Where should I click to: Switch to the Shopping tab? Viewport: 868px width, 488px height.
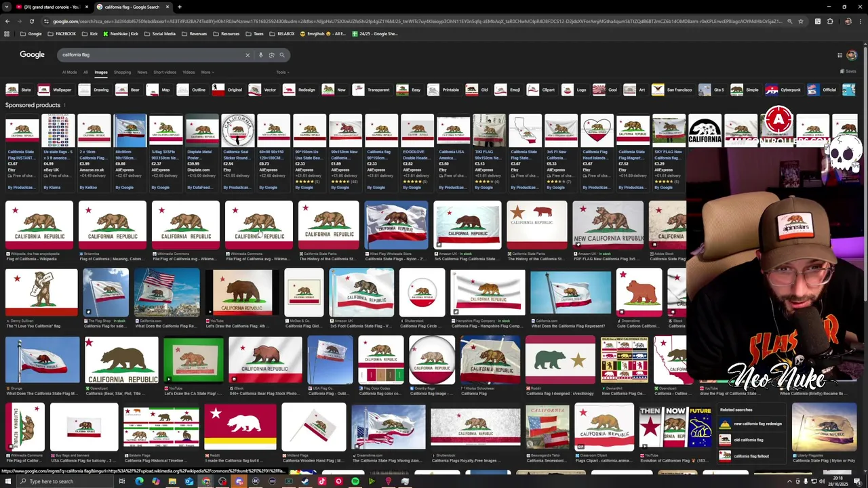click(122, 72)
